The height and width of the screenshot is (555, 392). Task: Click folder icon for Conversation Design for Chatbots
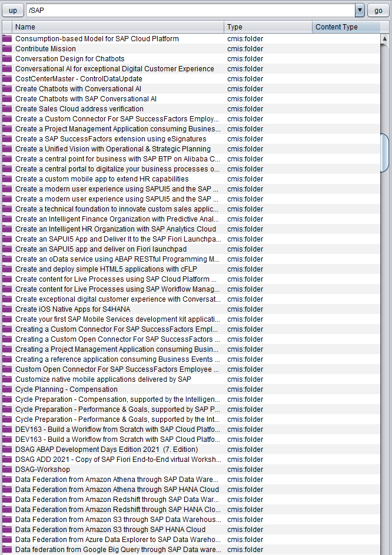coord(7,59)
